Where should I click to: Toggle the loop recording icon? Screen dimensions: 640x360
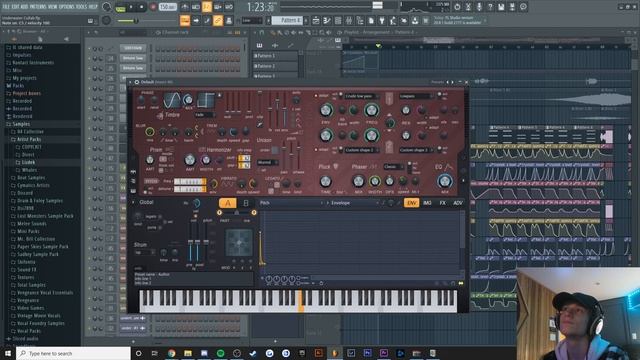[229, 7]
